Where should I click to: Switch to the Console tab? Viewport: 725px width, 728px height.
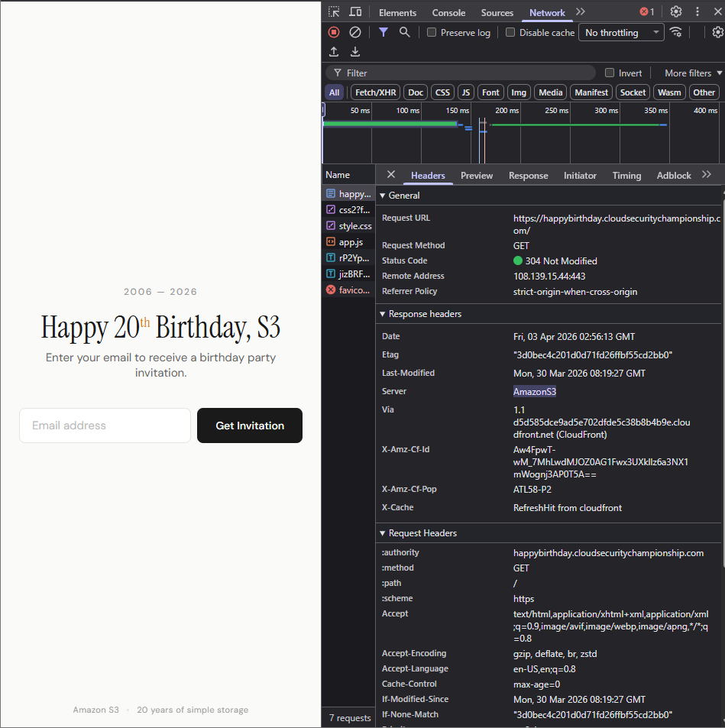pyautogui.click(x=448, y=13)
